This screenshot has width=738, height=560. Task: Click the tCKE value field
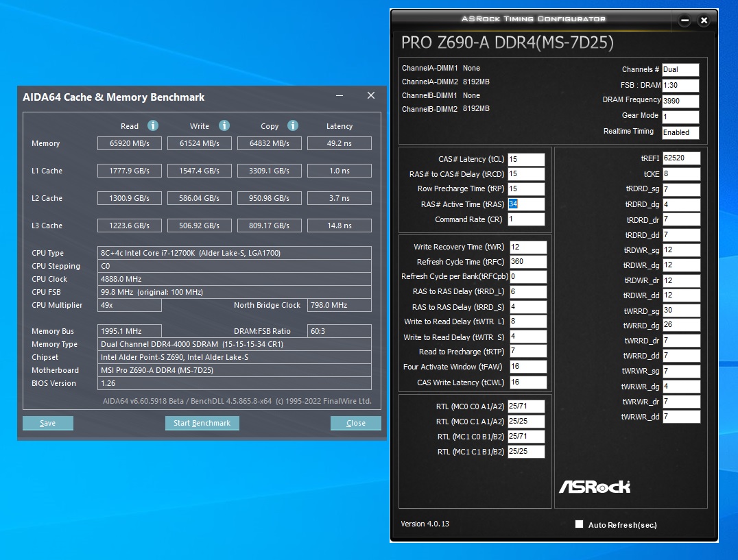pos(681,174)
